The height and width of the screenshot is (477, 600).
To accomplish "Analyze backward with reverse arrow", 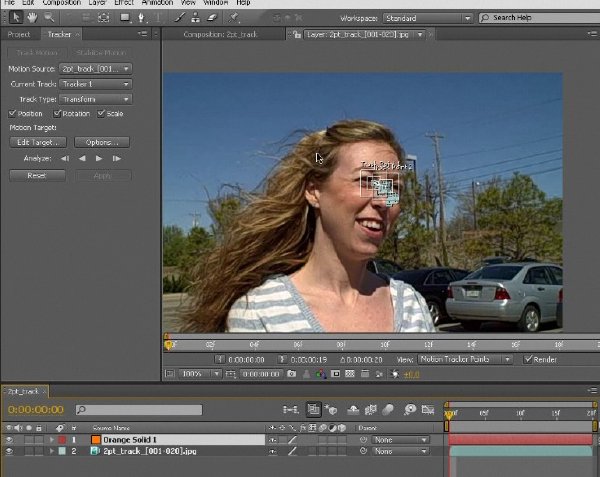I will click(82, 158).
